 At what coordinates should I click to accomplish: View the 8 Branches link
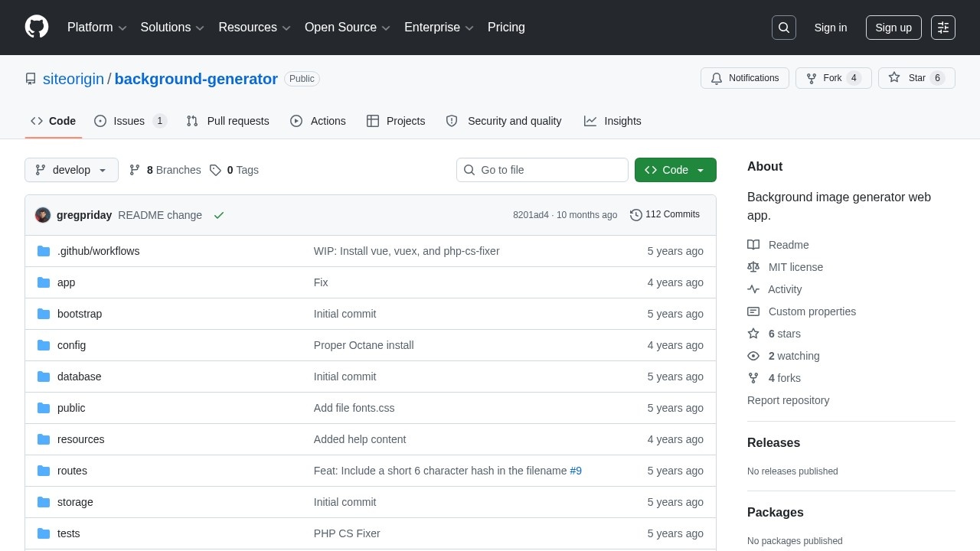pyautogui.click(x=165, y=170)
